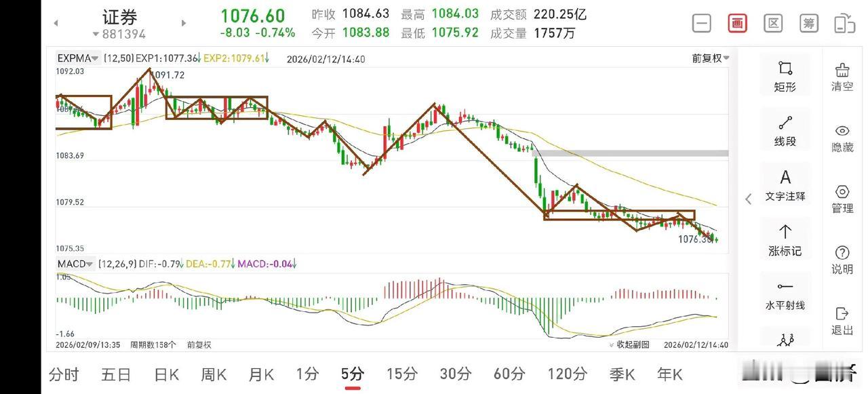This screenshot has width=868, height=394.
Task: Open 管理 drawing management
Action: pos(842,199)
